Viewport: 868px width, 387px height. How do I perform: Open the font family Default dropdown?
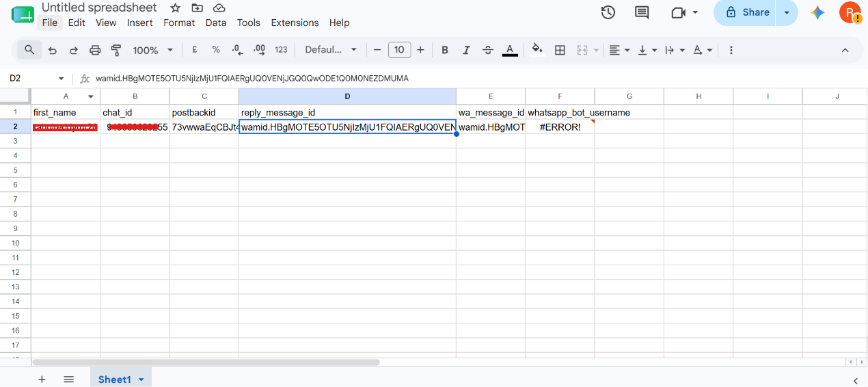point(331,50)
